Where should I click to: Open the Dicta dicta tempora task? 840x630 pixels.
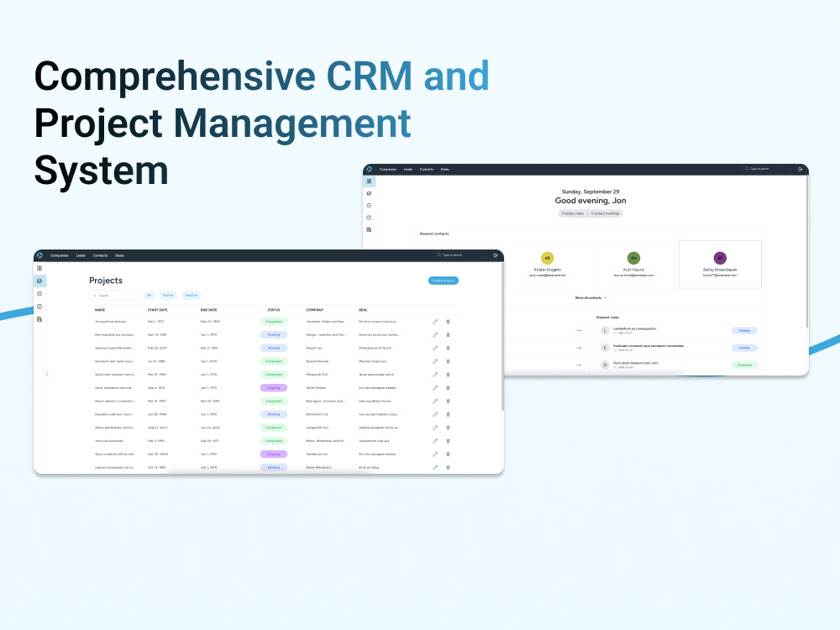(679, 365)
